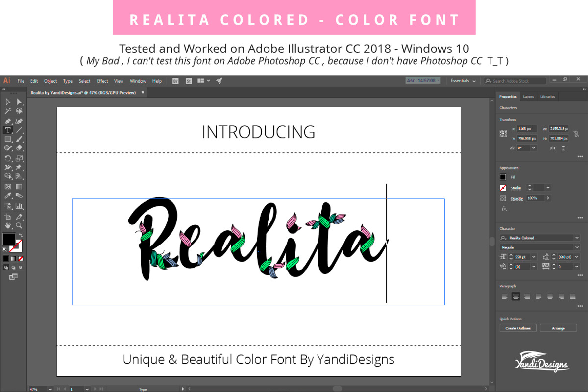The width and height of the screenshot is (588, 392).
Task: Select the Eyedropper tool
Action: [8, 196]
